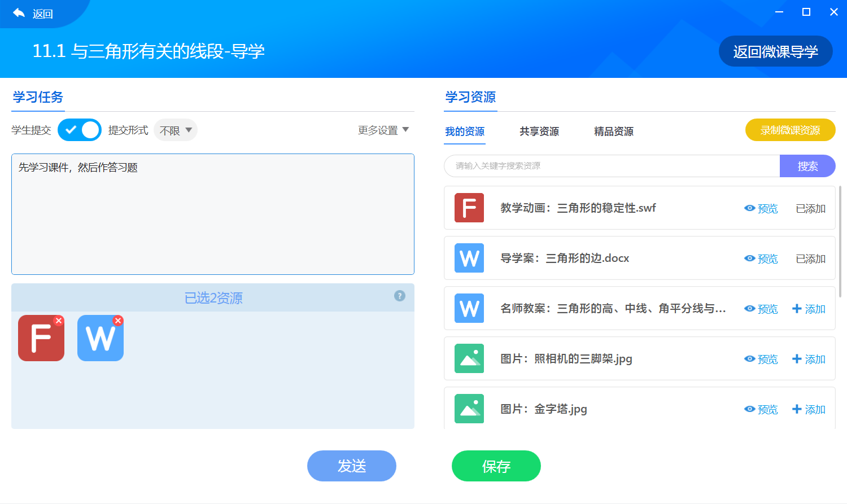The height and width of the screenshot is (504, 847).
Task: Add 名师教案 resource with plus icon
Action: (x=809, y=309)
